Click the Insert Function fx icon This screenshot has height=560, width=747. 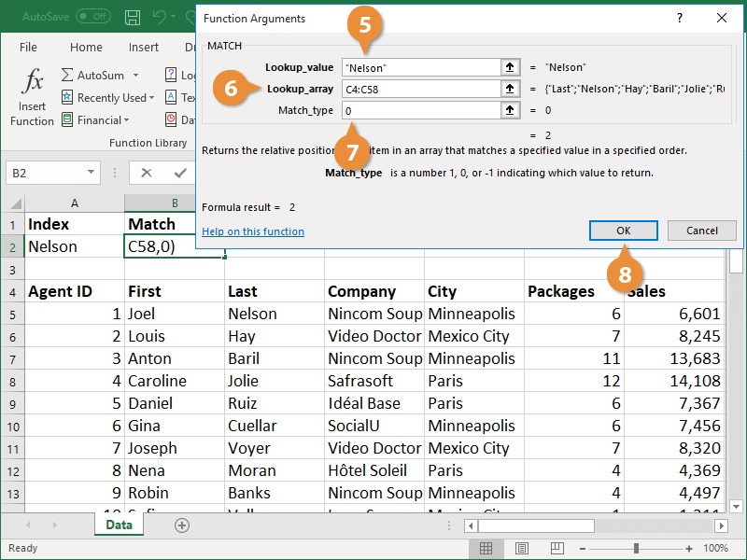[x=33, y=83]
